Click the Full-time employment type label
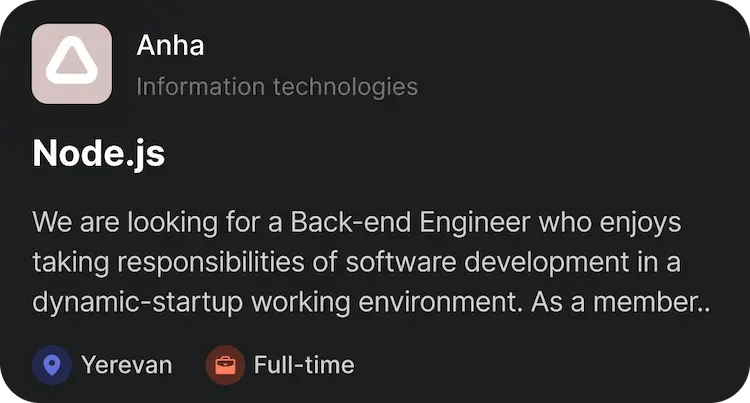750x403 pixels. pos(303,365)
